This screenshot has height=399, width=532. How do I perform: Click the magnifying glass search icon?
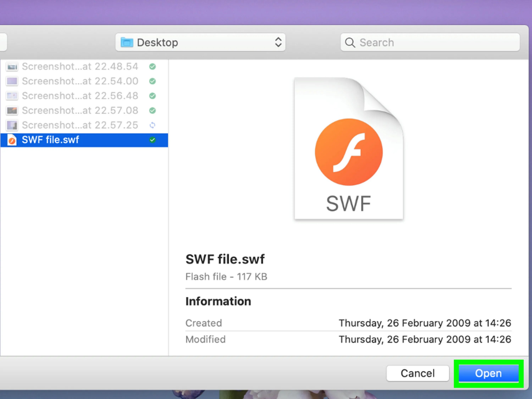pyautogui.click(x=350, y=43)
